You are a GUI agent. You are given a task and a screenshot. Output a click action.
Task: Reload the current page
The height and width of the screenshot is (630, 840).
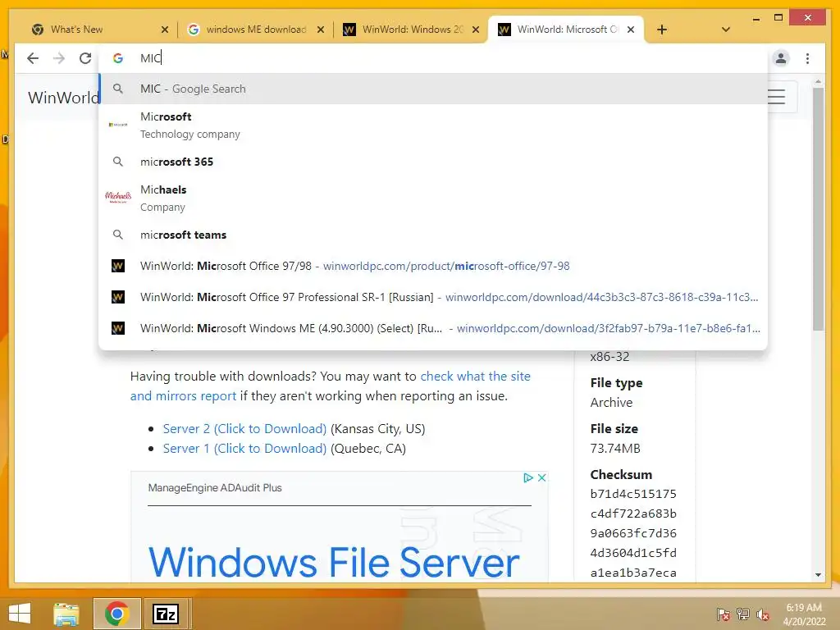pos(85,58)
